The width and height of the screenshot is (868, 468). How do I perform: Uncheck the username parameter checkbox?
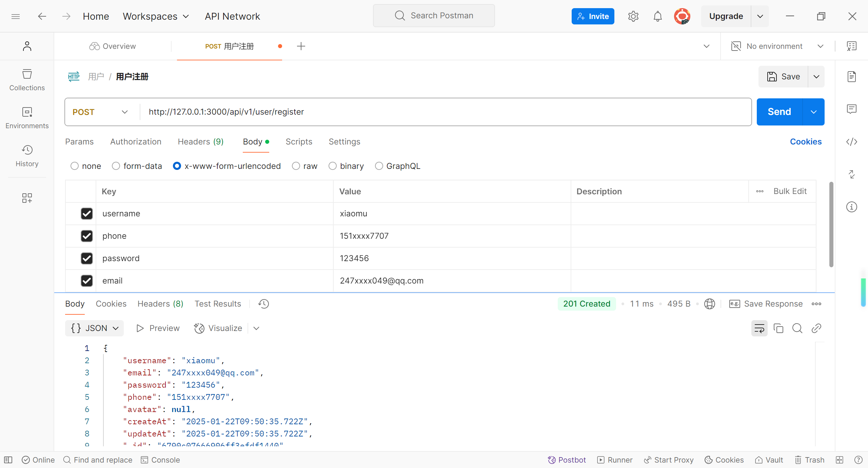[87, 214]
